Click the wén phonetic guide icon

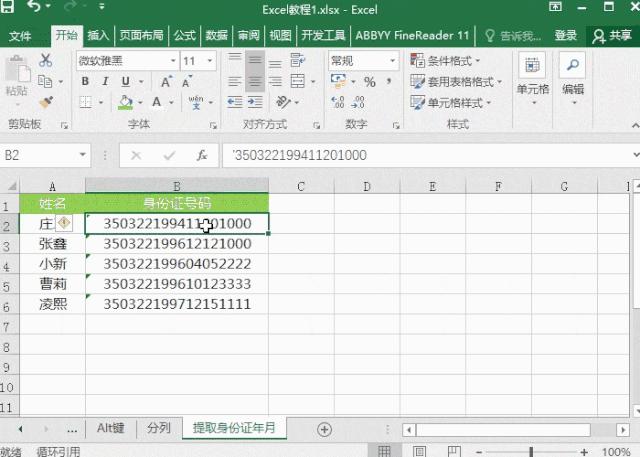196,102
